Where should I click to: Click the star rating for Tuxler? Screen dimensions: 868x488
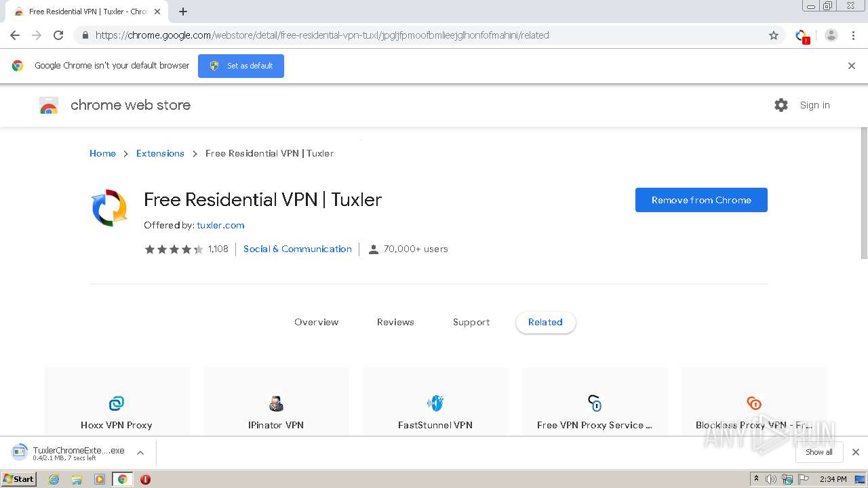pos(174,249)
